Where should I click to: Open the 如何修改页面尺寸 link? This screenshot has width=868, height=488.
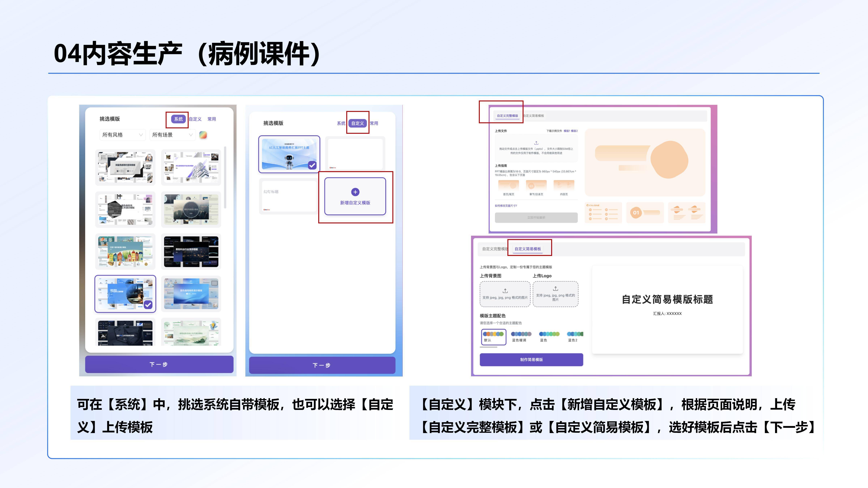(x=506, y=206)
